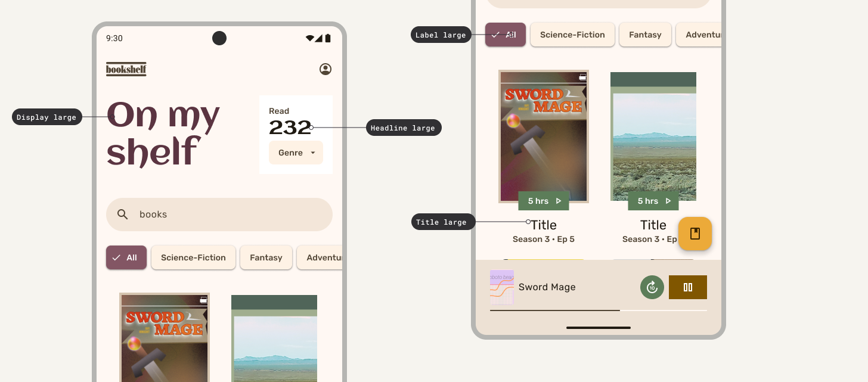This screenshot has width=868, height=382.
Task: Expand the Genre dropdown
Action: [x=290, y=153]
